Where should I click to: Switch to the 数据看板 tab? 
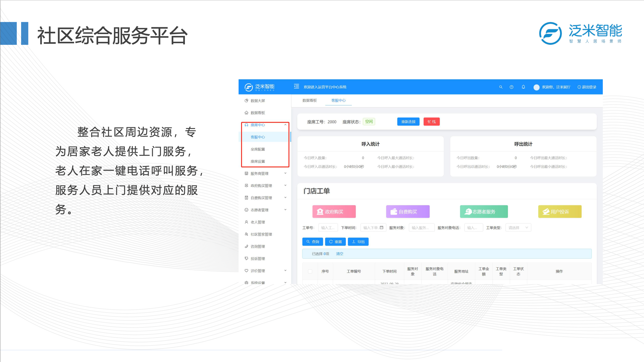310,100
